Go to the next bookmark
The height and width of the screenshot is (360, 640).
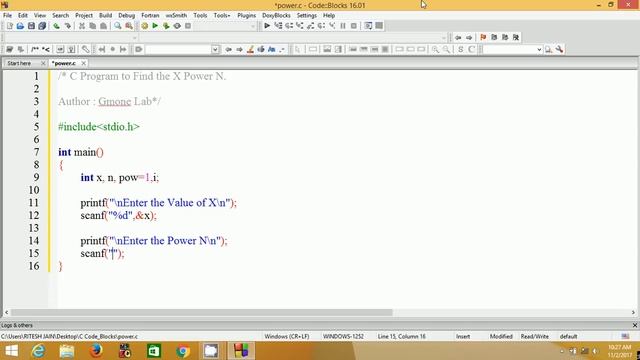pos(505,37)
